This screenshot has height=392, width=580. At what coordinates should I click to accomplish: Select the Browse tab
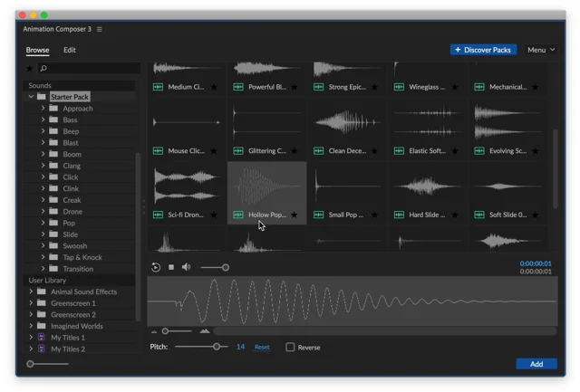[x=37, y=50]
